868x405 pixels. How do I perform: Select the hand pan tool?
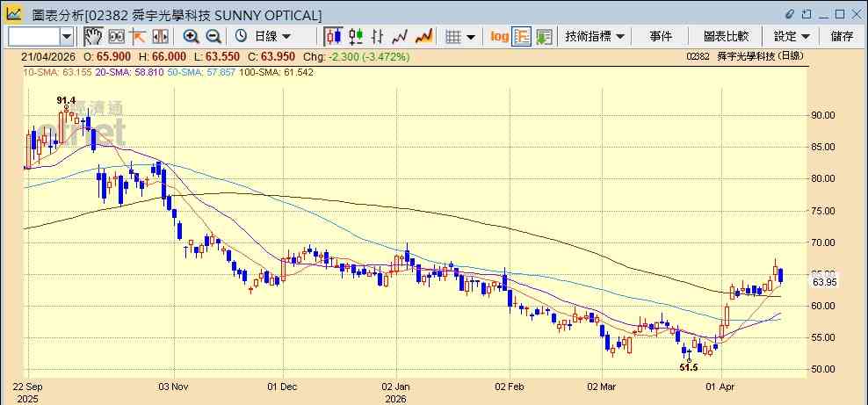point(93,37)
